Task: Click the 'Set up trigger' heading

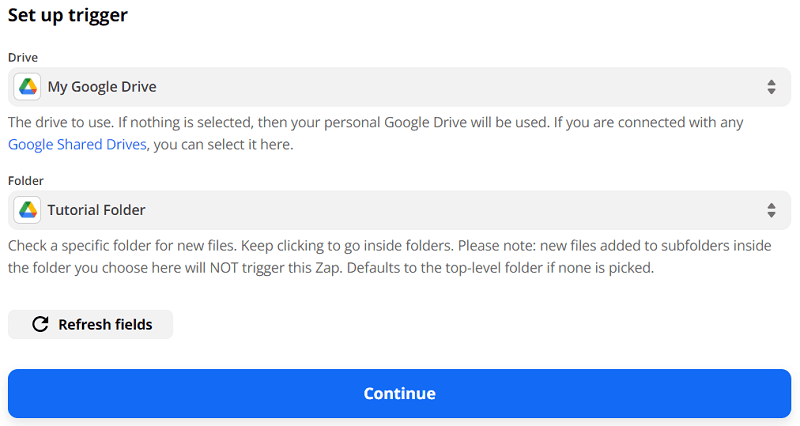Action: pos(68,16)
